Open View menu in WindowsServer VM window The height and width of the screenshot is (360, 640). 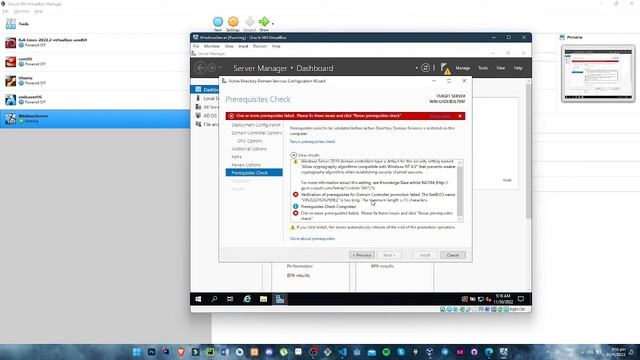[229, 46]
